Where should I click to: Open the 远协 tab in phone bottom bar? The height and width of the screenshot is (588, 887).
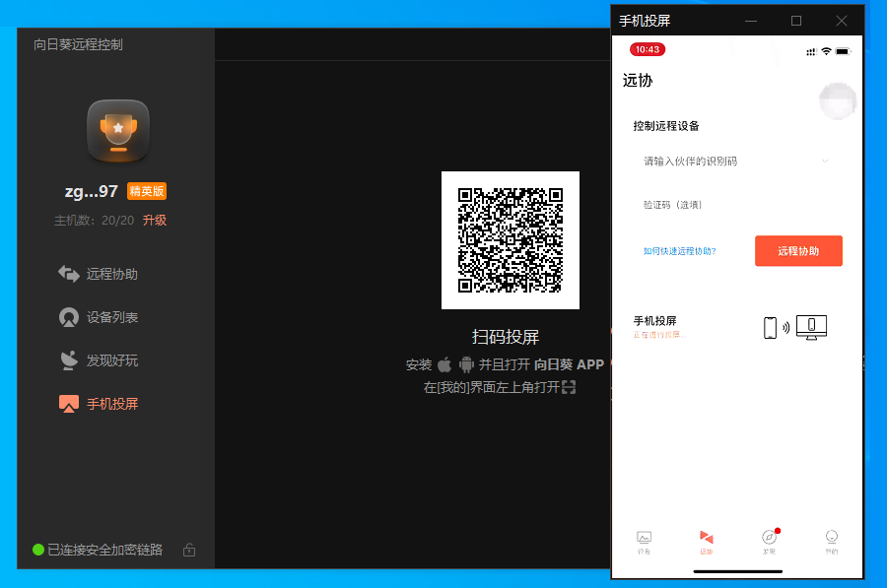point(707,543)
